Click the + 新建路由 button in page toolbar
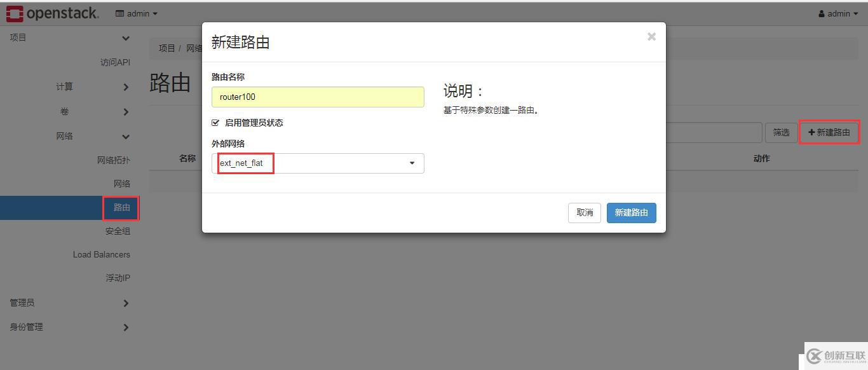The image size is (868, 370). tap(829, 132)
